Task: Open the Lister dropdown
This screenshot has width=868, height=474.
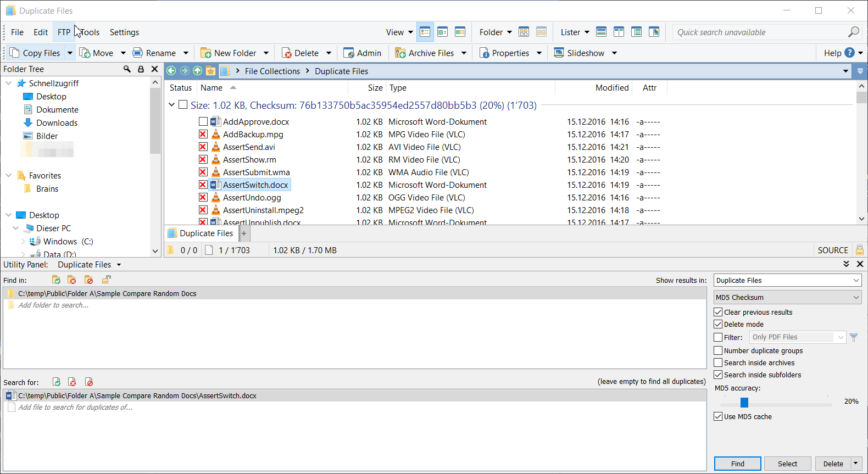Action: point(575,32)
